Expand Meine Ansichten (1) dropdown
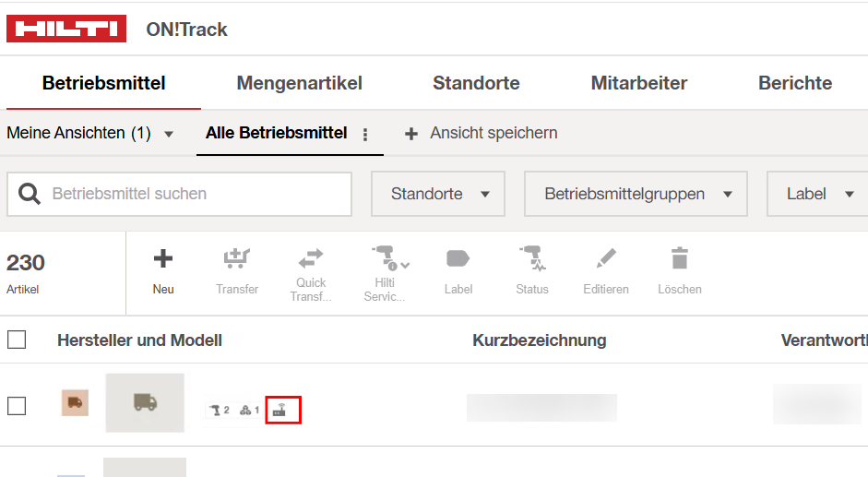Image resolution: width=868 pixels, height=477 pixels. coord(90,133)
